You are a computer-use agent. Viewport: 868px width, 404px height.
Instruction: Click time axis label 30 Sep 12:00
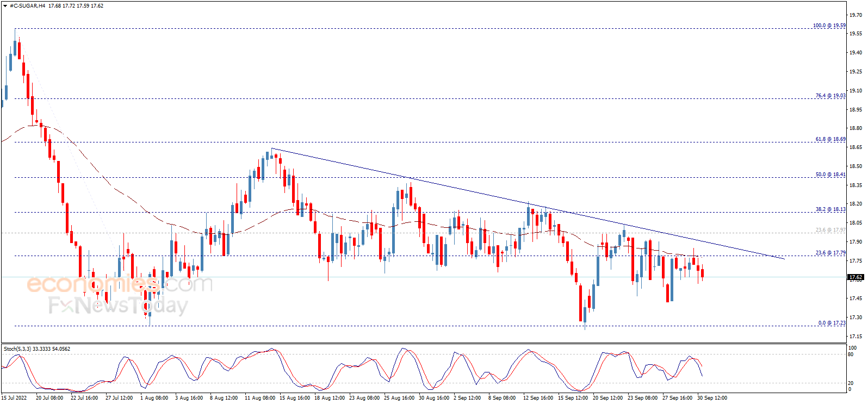pyautogui.click(x=712, y=398)
